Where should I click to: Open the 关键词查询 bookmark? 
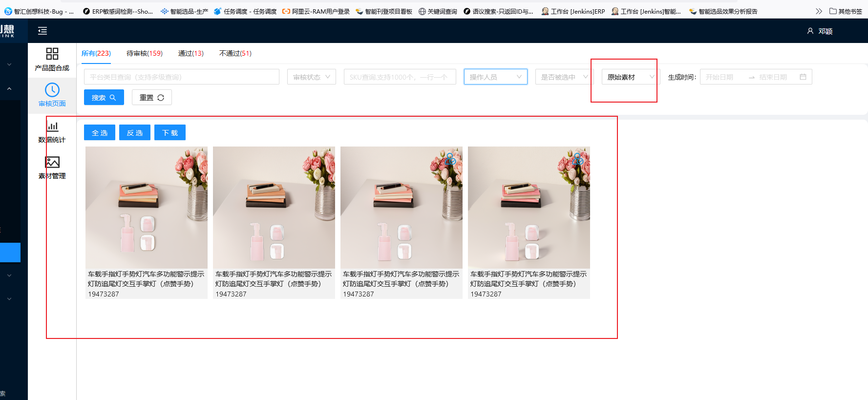pos(438,11)
